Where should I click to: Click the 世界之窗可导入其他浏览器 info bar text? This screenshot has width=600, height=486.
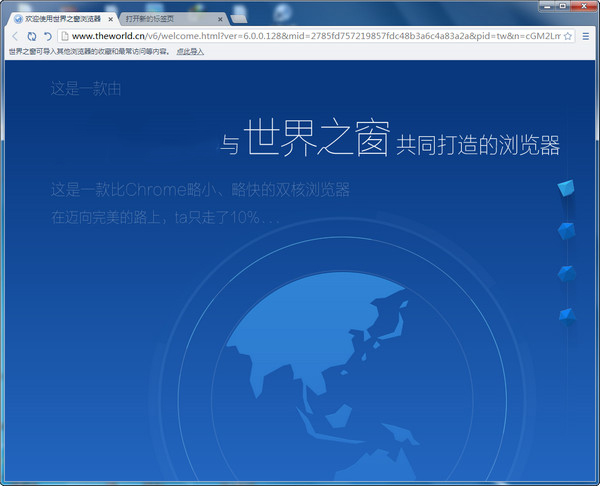click(x=89, y=52)
